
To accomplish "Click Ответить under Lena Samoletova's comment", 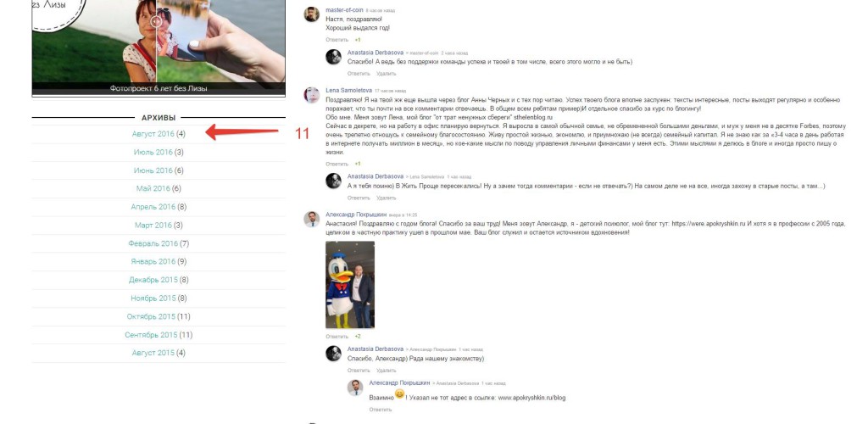I will click(337, 164).
